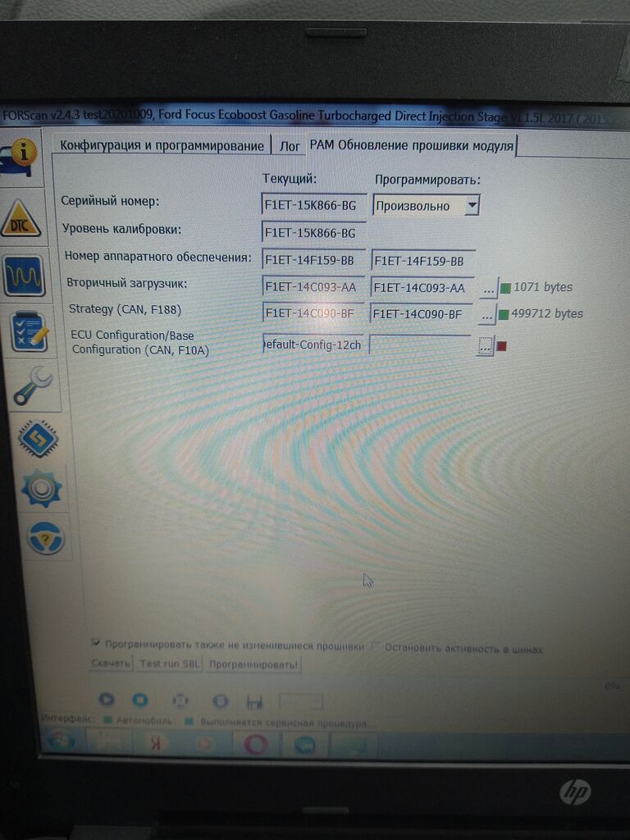Select PAM Обновление прошивки модуля tab
630x840 pixels.
412,146
